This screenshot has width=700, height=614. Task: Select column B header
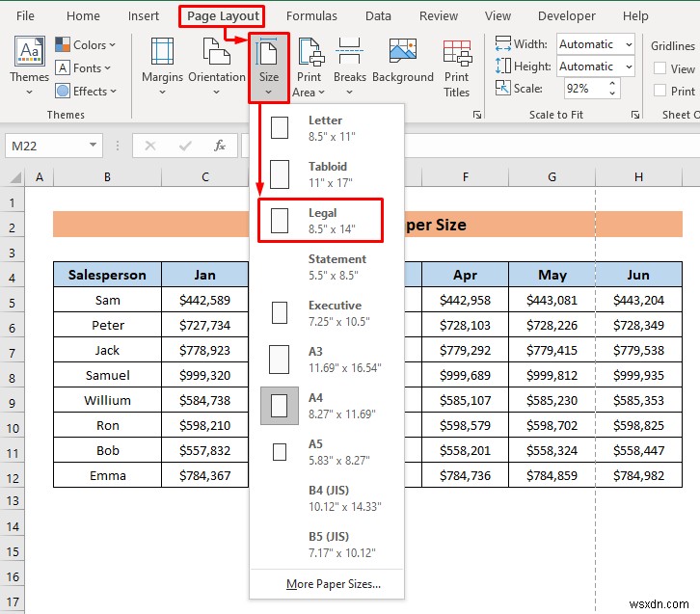107,177
